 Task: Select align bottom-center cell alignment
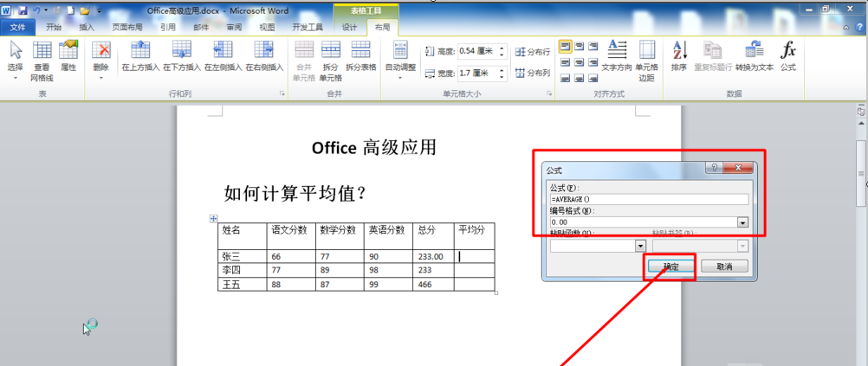[579, 77]
